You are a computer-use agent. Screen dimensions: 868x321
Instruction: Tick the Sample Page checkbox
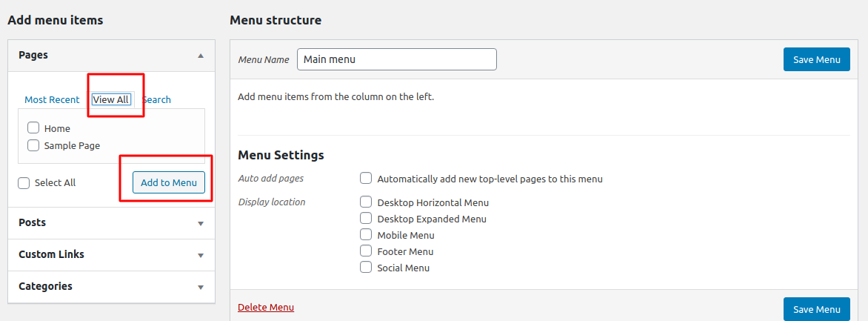33,145
